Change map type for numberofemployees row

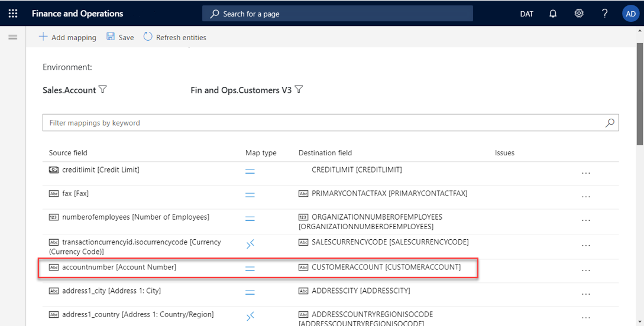coord(250,219)
